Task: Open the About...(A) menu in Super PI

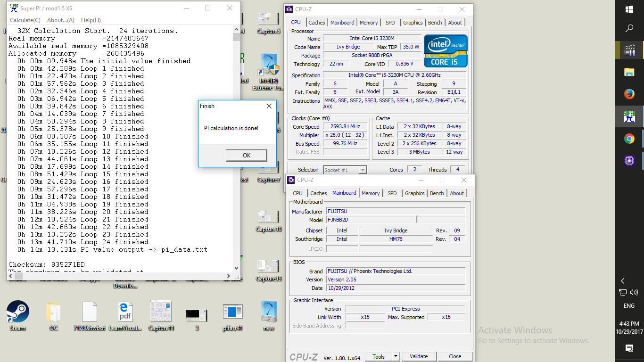Action: coord(61,20)
